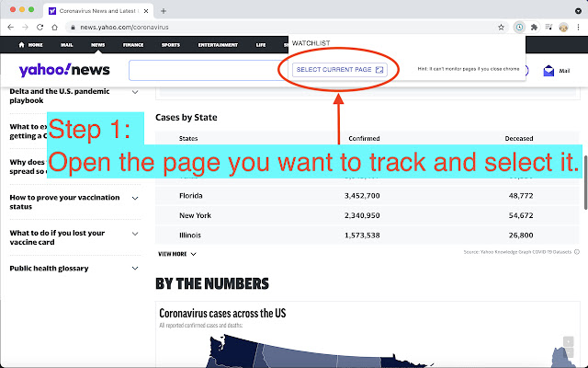Open the browser home page icon
The width and height of the screenshot is (588, 368).
pos(55,27)
